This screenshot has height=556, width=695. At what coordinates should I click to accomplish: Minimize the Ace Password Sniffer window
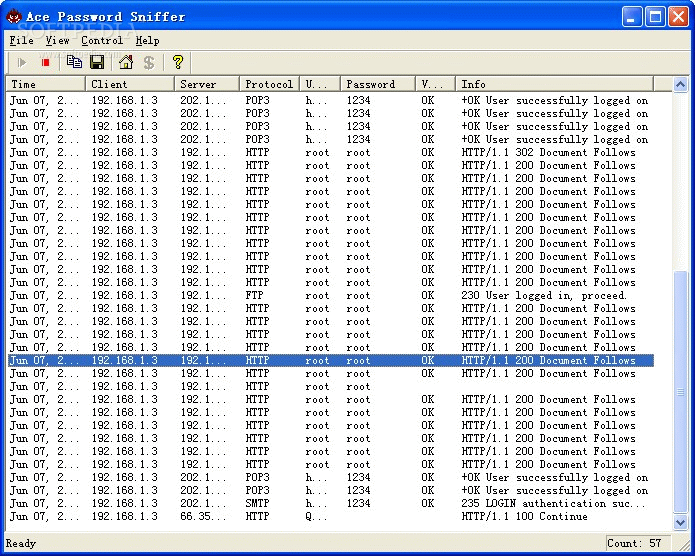tap(632, 17)
